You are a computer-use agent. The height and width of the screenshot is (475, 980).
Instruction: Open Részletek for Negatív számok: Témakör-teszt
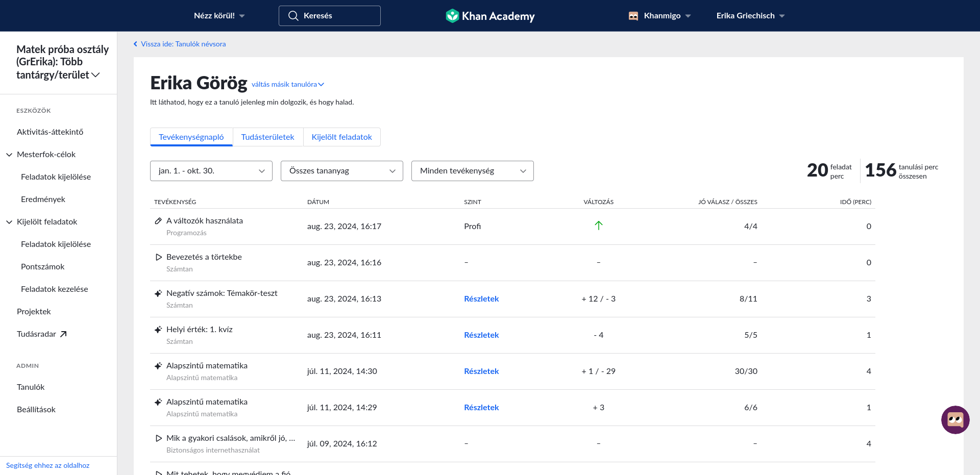481,298
